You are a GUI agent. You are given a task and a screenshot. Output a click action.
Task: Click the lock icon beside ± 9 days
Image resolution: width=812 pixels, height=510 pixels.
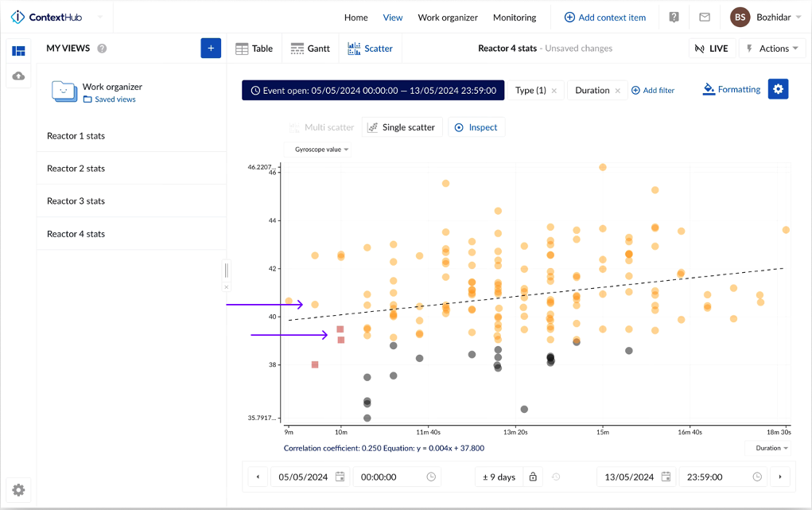pyautogui.click(x=533, y=477)
